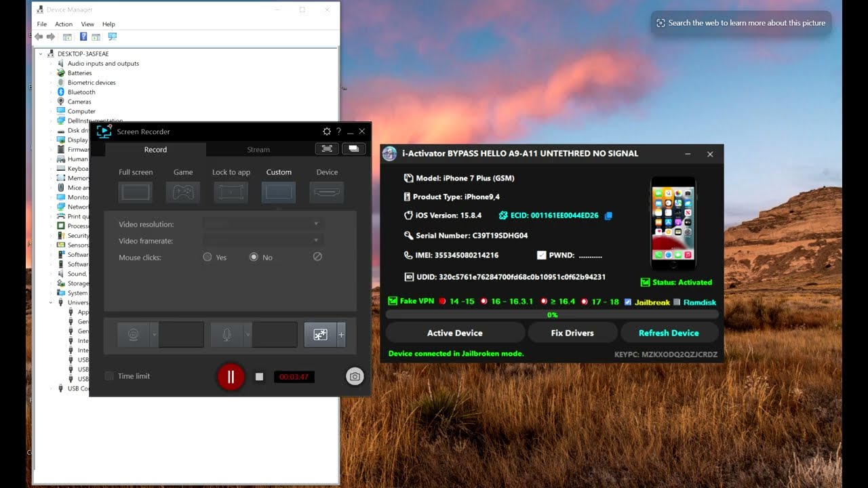Open the File menu in Device Manager
The height and width of the screenshot is (488, 868).
(x=42, y=24)
